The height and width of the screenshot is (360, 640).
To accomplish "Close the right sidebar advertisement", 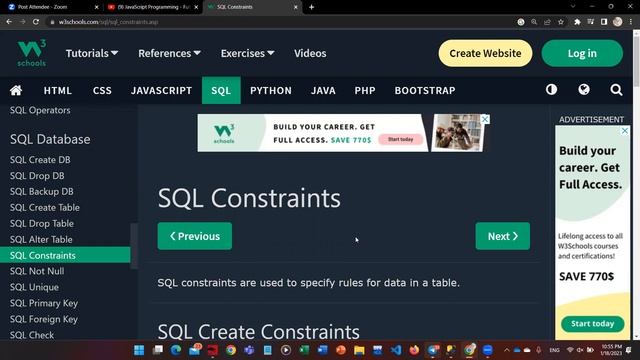I will point(624,131).
